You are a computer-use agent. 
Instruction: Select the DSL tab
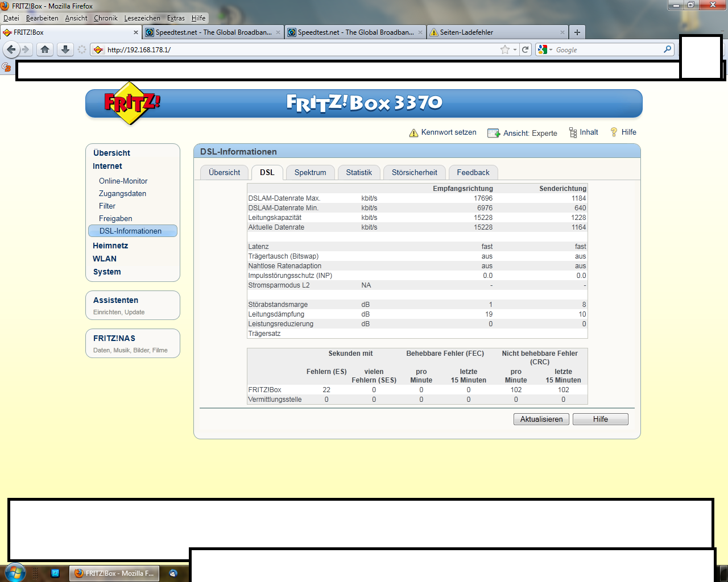(x=267, y=172)
